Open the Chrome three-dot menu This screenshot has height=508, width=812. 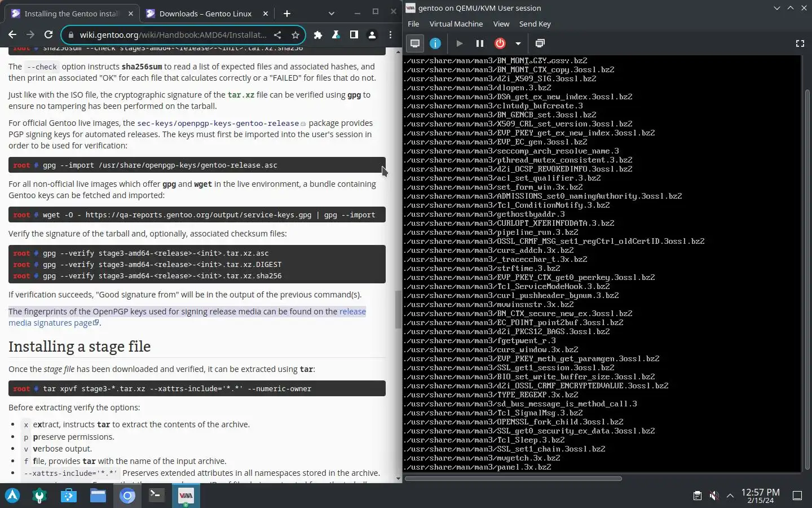(x=390, y=35)
